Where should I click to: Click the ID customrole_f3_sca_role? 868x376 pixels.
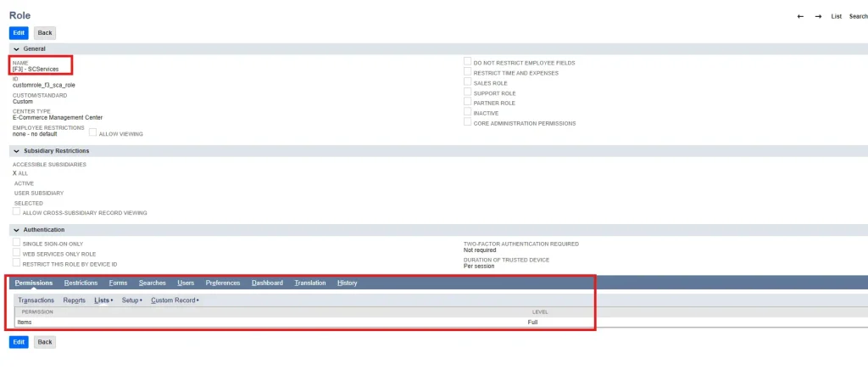click(44, 86)
